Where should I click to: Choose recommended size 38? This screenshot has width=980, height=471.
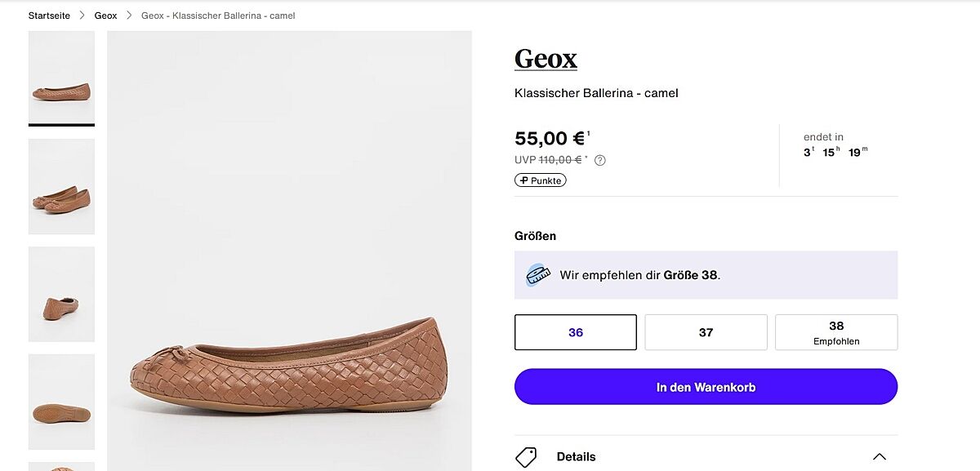[x=835, y=332]
